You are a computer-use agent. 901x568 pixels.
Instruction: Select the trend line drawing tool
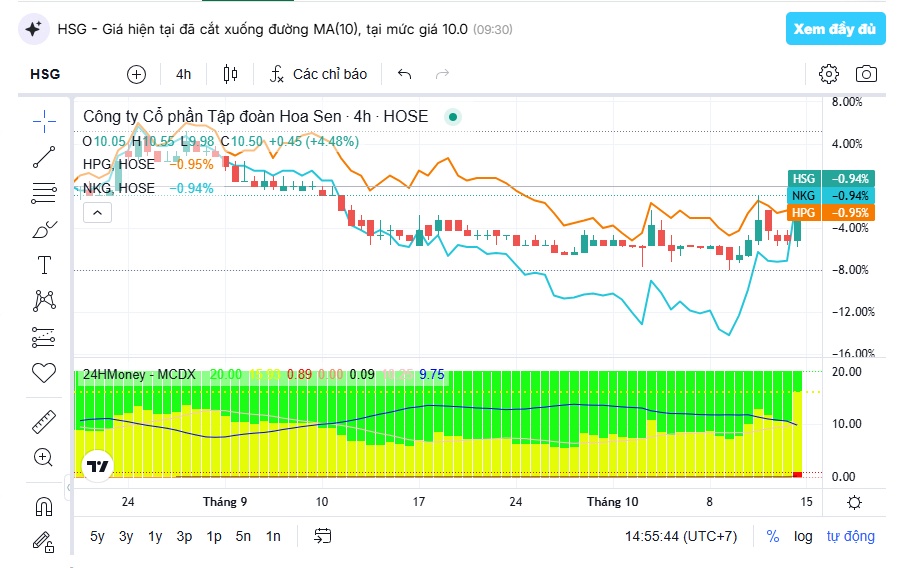click(44, 157)
